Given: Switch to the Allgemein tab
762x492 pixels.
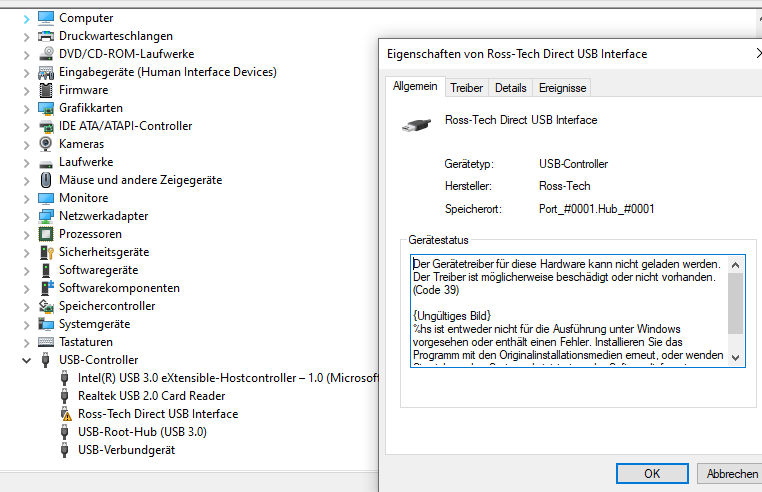Looking at the screenshot, I should [415, 87].
